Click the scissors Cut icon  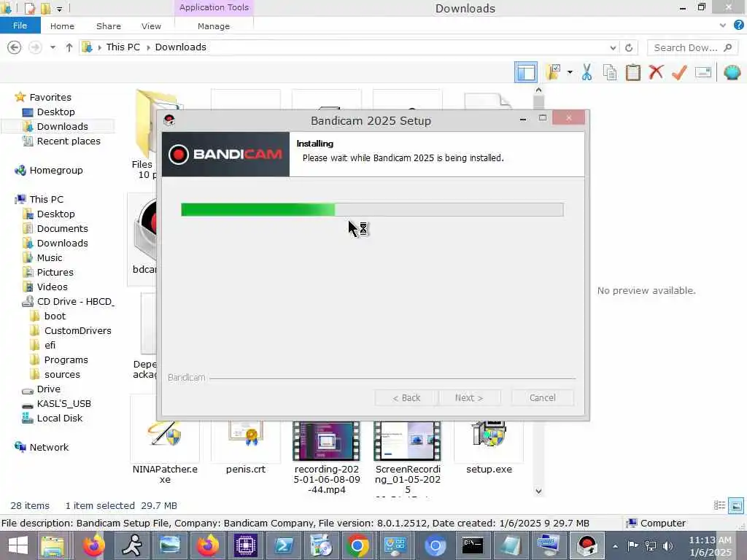coord(587,72)
